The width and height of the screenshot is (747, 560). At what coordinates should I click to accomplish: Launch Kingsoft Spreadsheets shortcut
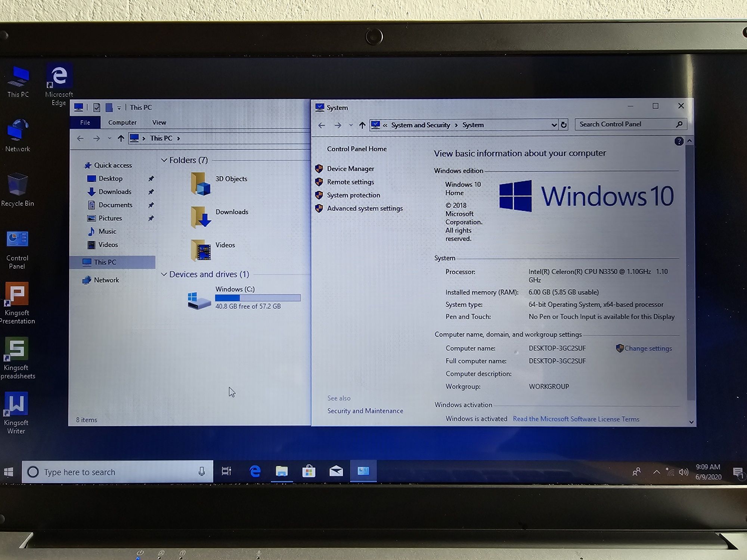[17, 358]
